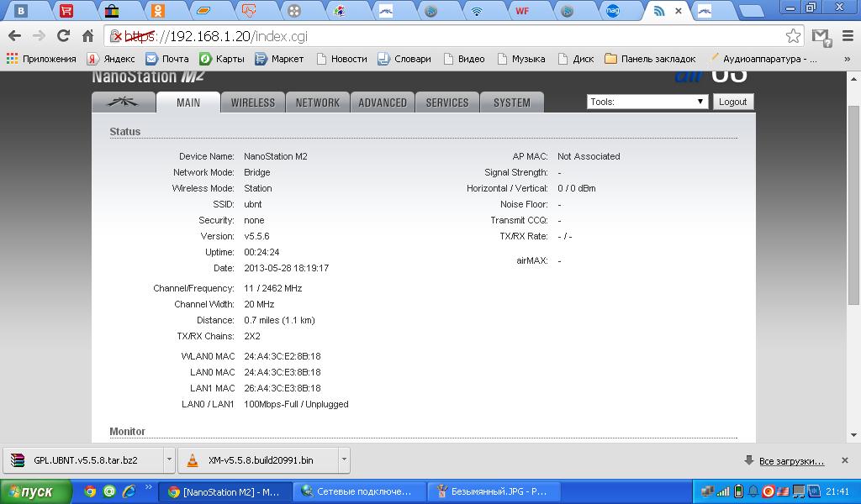The width and height of the screenshot is (861, 504).
Task: Switch to the VK browser tab
Action: point(20,10)
